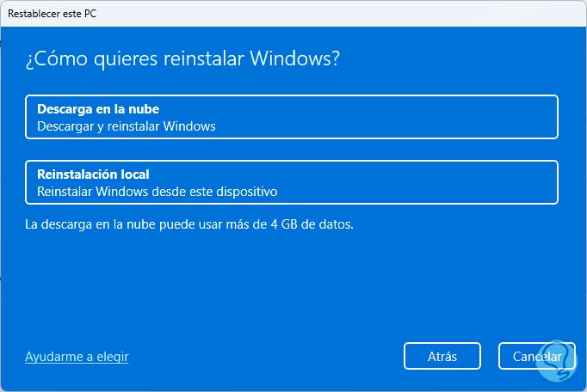
Task: Click the bold 'Reinstalación local' title
Action: click(x=93, y=174)
